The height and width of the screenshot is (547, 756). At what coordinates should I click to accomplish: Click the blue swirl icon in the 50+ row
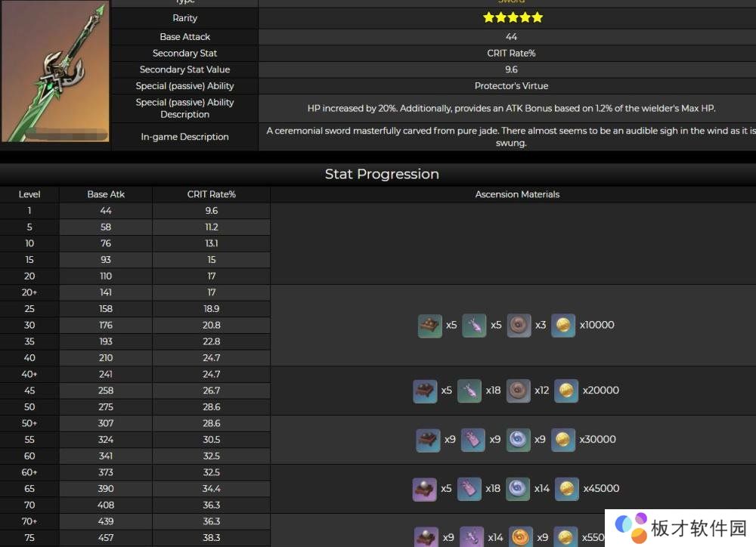click(519, 440)
